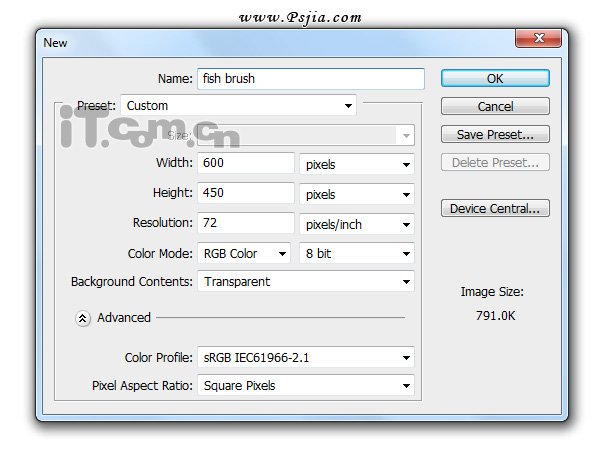Viewport: 600px width, 450px height.
Task: Click the Height field showing 450
Action: [x=246, y=193]
